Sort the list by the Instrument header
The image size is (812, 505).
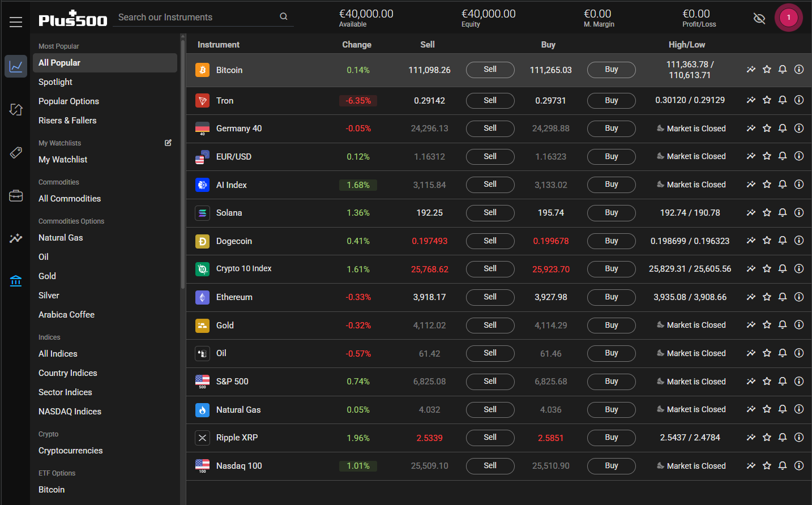pos(219,45)
